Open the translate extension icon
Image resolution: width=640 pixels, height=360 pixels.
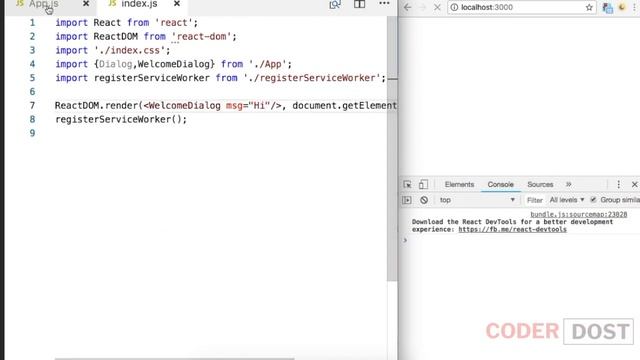(x=608, y=8)
